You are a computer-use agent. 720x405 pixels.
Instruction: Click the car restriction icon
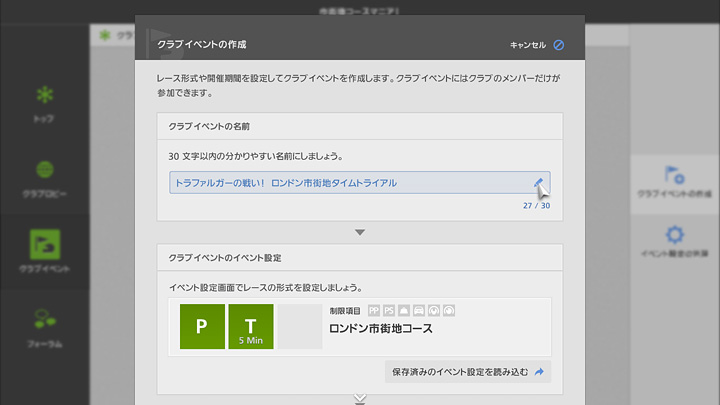[419, 311]
